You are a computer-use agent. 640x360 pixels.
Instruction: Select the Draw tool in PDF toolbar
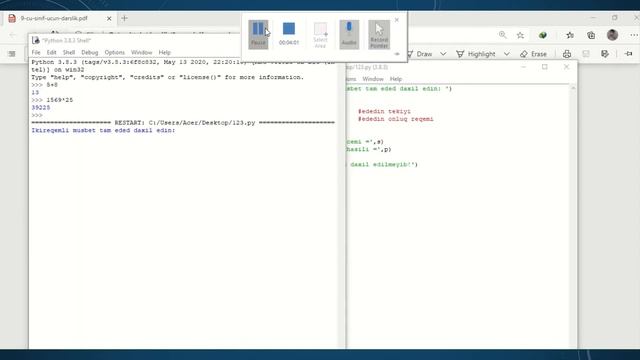coord(419,54)
